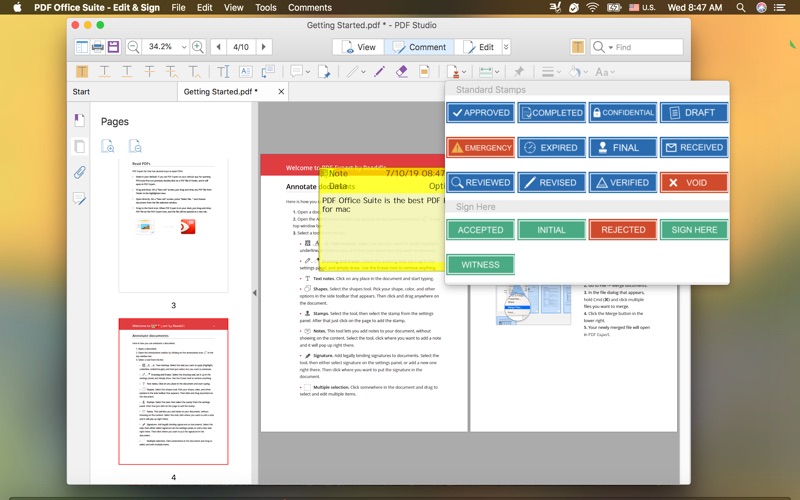Screen dimensions: 800x500
Task: Select the Line drawing tool
Action: coord(353,71)
